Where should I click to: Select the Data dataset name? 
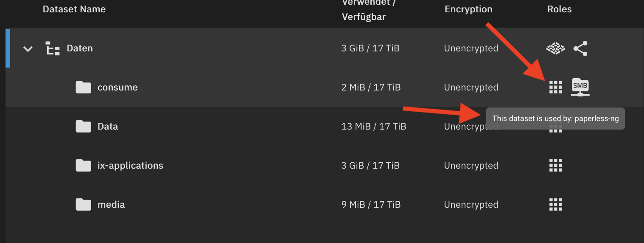coord(108,127)
